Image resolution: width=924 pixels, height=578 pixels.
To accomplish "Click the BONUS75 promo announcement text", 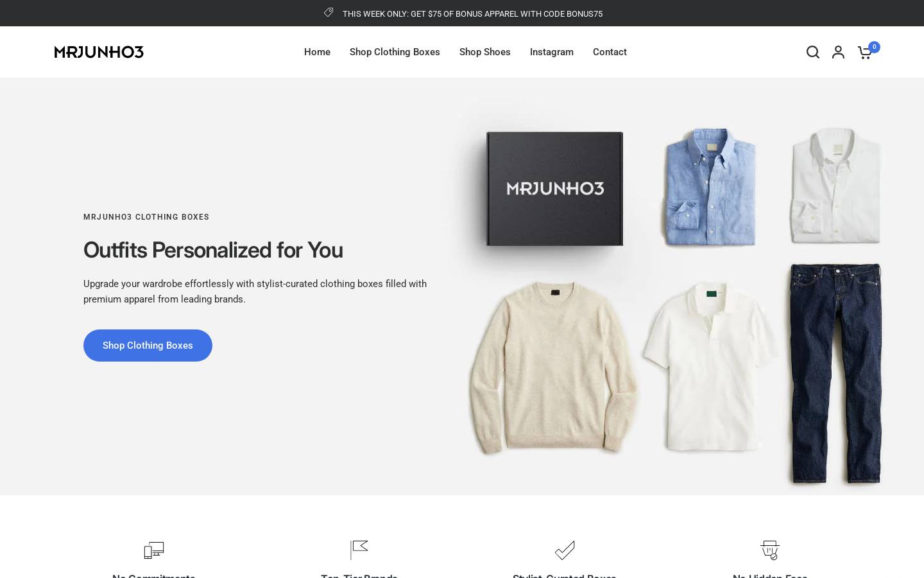I will tap(472, 13).
